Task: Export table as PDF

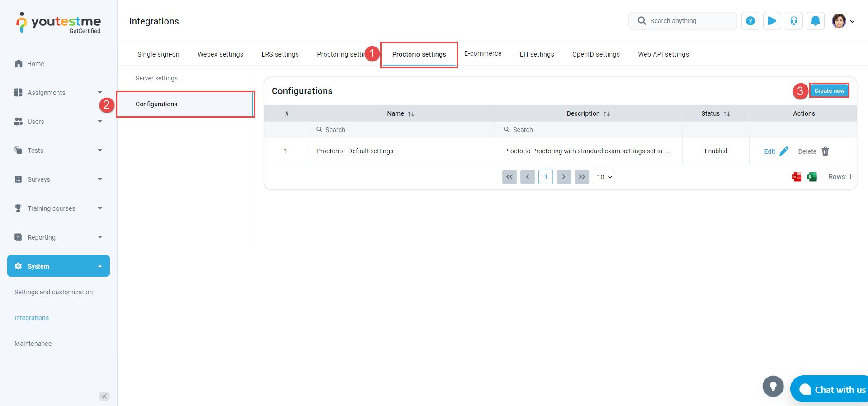Action: [x=796, y=177]
